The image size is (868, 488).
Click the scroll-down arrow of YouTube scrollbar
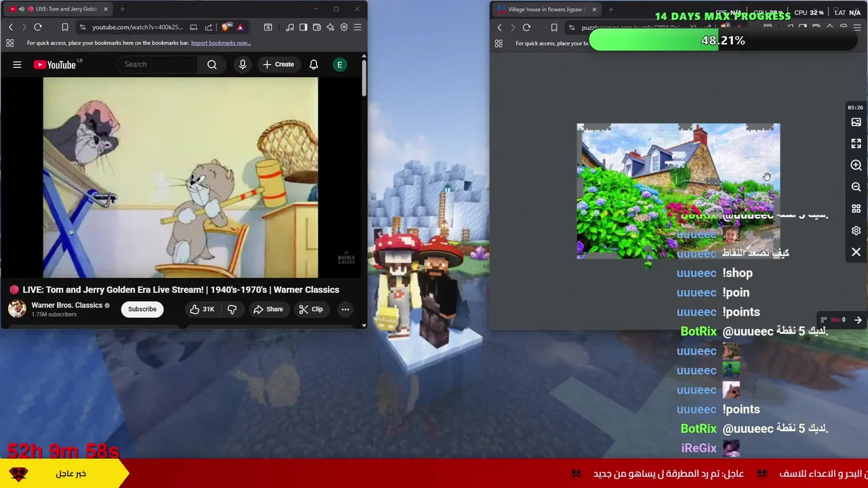tap(363, 326)
